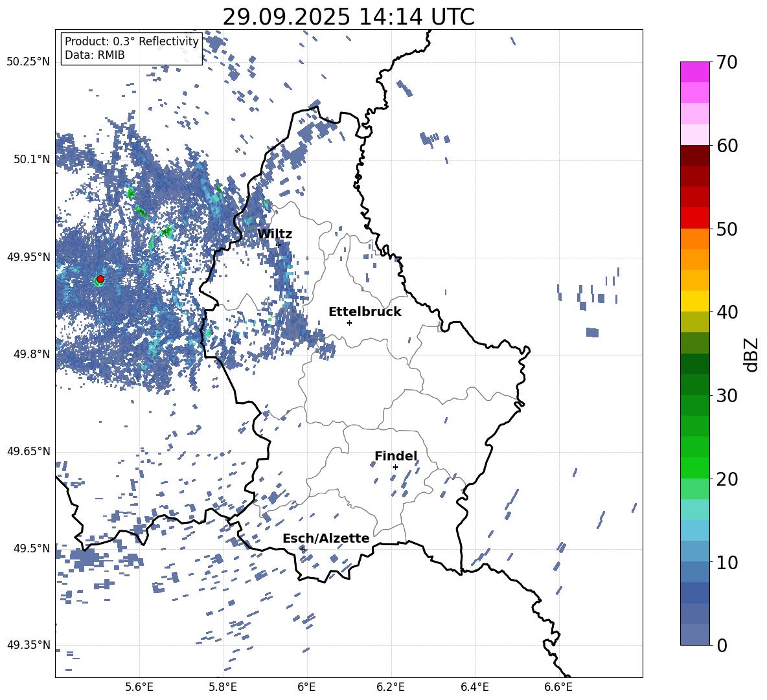Click the colorbar tick label 70

click(727, 62)
